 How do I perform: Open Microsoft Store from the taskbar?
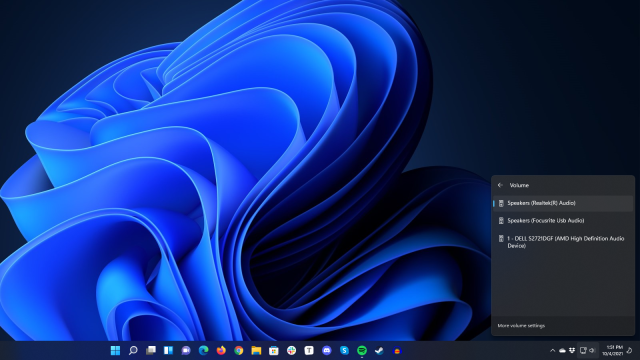click(273, 350)
